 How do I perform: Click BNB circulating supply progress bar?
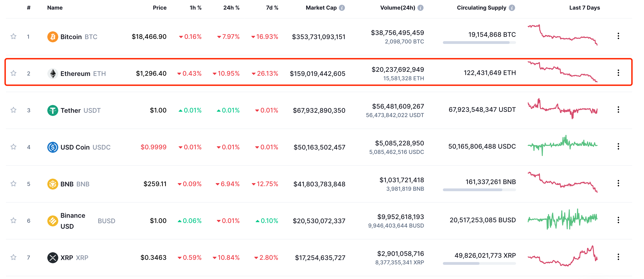pyautogui.click(x=479, y=190)
